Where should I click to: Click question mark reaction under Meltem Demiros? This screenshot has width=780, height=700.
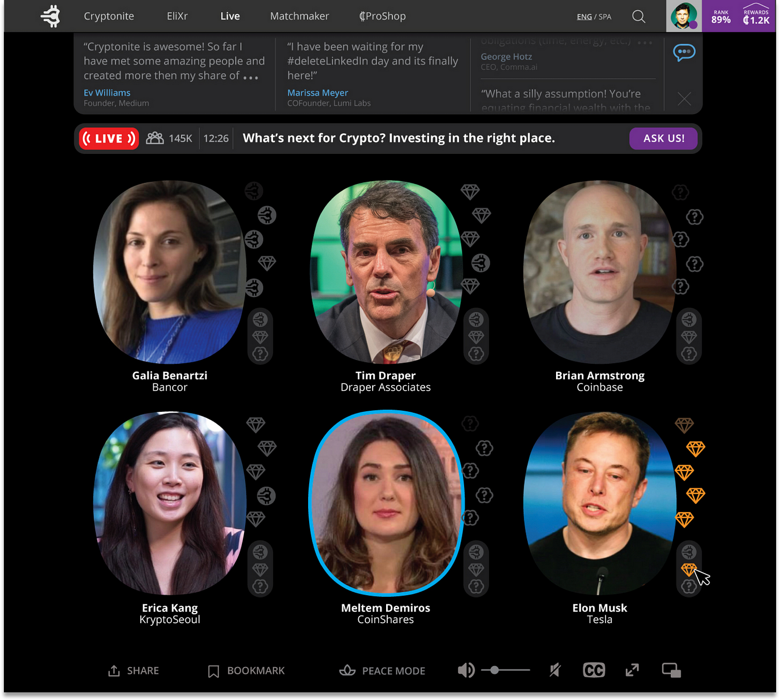click(476, 586)
